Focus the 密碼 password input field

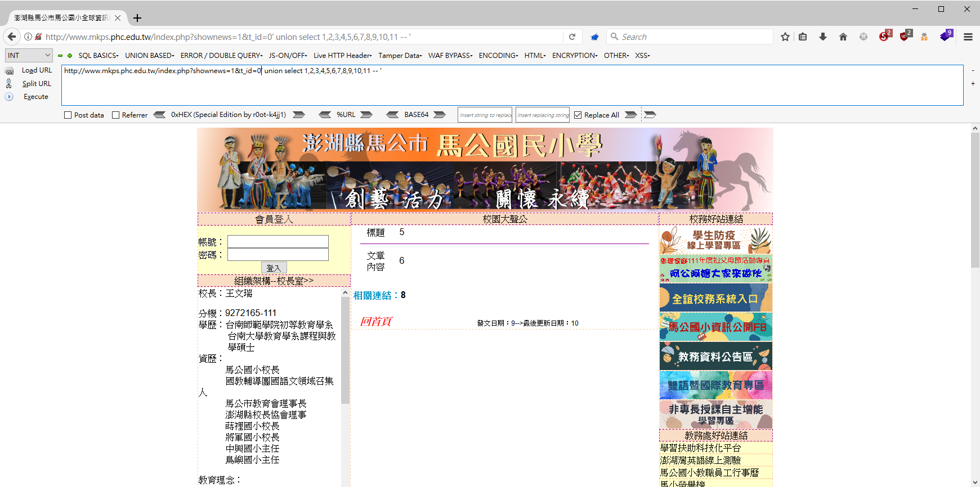click(x=278, y=255)
